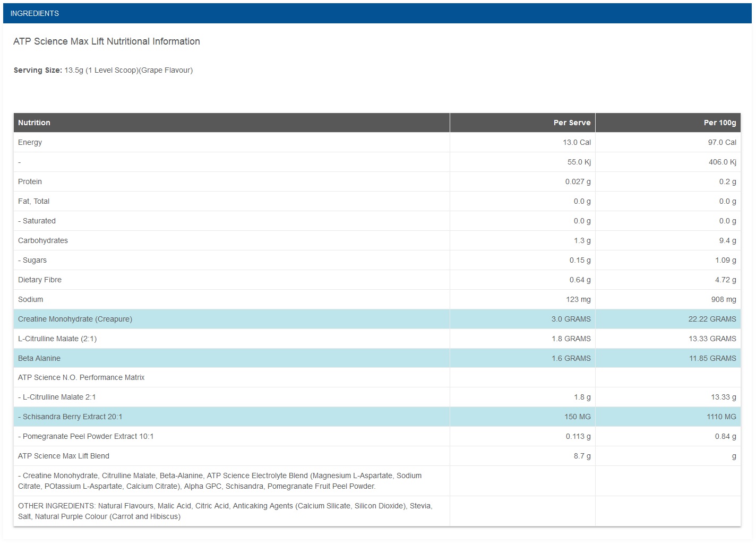Select the 'L-Citrulline Malate (2:1)' row label
This screenshot has height=545, width=756.
(x=57, y=339)
